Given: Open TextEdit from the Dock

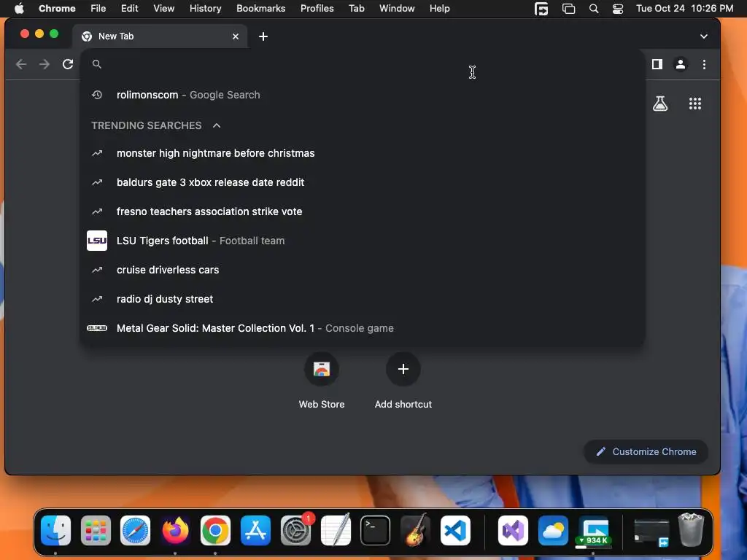Looking at the screenshot, I should (x=336, y=531).
